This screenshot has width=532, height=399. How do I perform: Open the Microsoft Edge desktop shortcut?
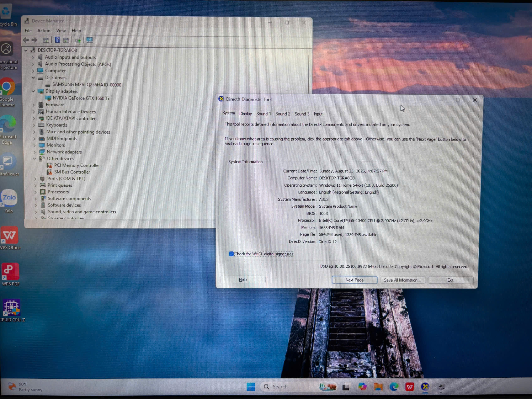[8, 130]
